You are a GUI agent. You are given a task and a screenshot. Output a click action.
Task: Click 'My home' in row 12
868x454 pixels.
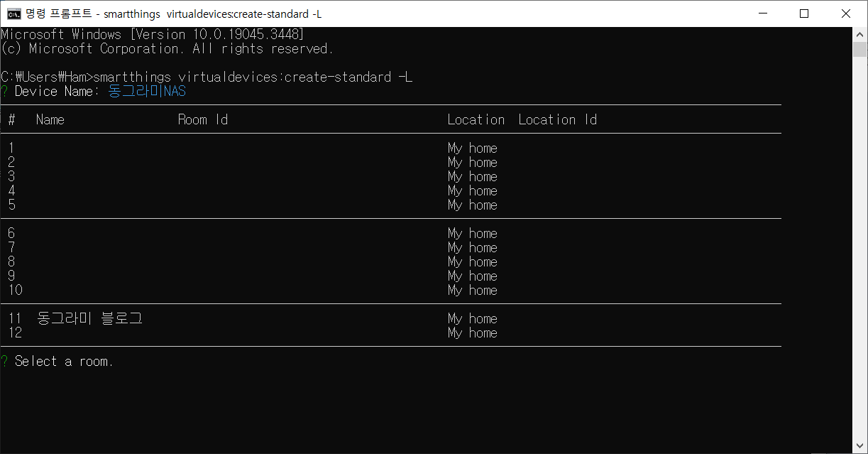pyautogui.click(x=473, y=333)
